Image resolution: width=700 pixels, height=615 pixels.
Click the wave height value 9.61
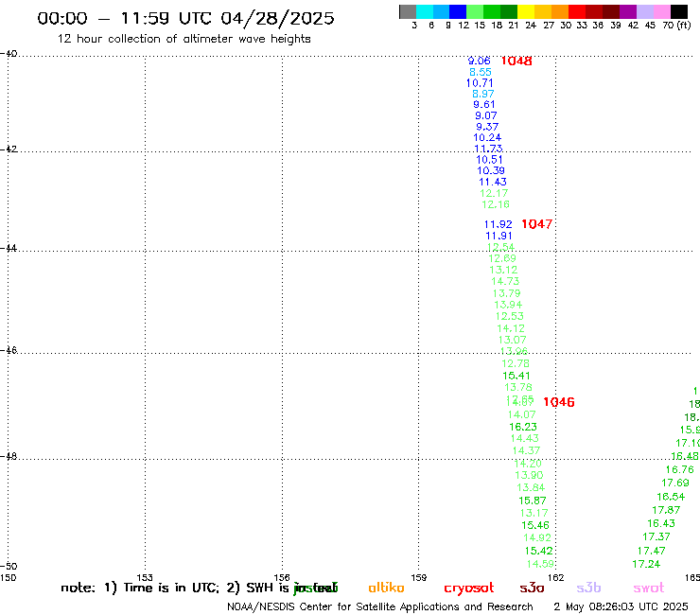tap(484, 104)
